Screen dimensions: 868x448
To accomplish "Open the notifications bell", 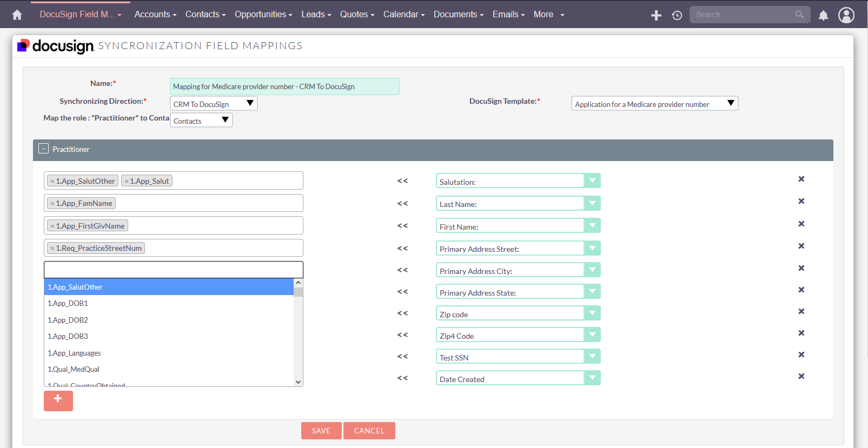I will (x=823, y=15).
